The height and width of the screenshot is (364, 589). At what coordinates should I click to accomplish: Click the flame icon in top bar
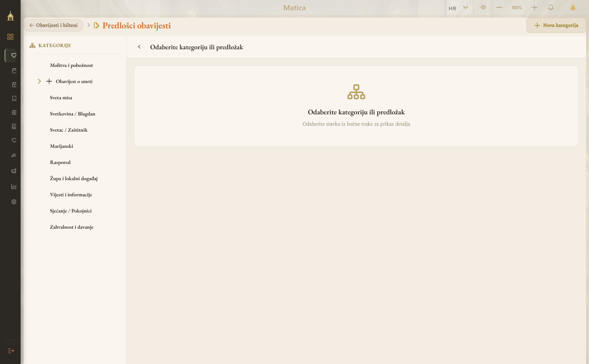point(573,7)
